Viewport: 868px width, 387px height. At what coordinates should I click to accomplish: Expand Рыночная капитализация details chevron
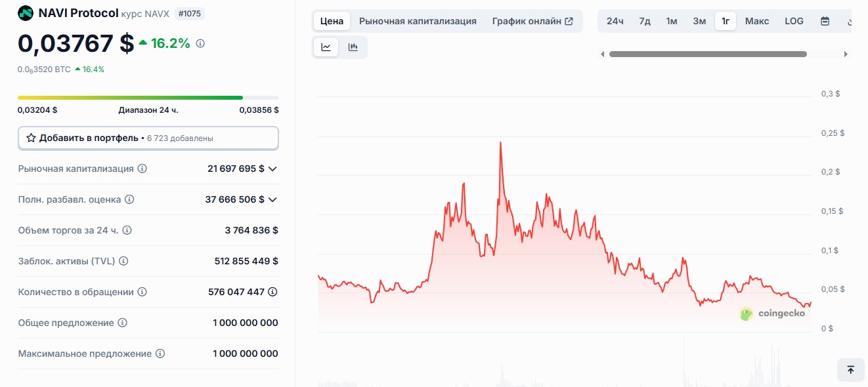click(x=272, y=169)
